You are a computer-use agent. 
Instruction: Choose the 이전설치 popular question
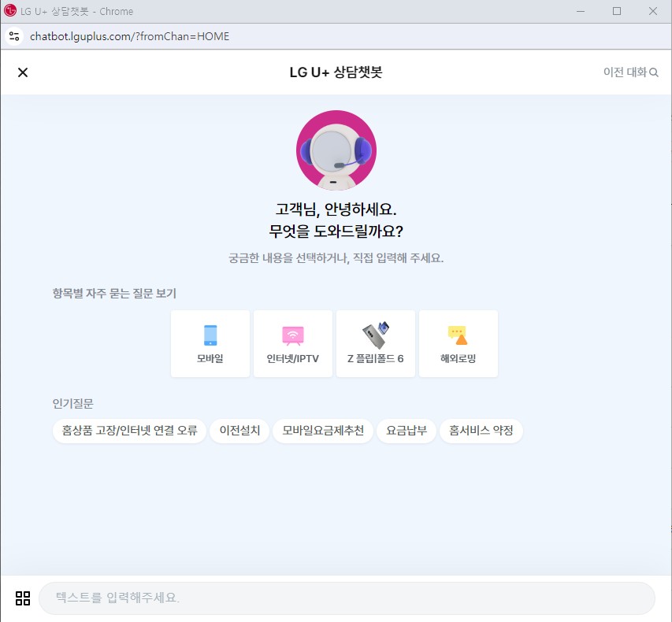tap(239, 431)
